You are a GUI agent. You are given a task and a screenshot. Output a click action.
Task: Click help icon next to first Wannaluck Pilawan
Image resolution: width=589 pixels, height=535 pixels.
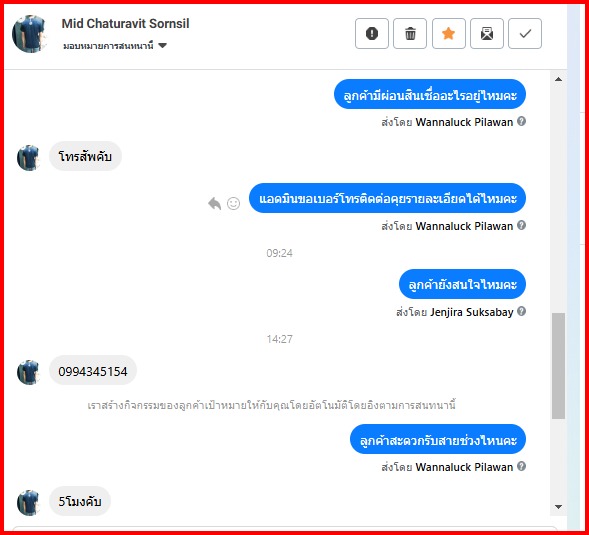point(521,121)
